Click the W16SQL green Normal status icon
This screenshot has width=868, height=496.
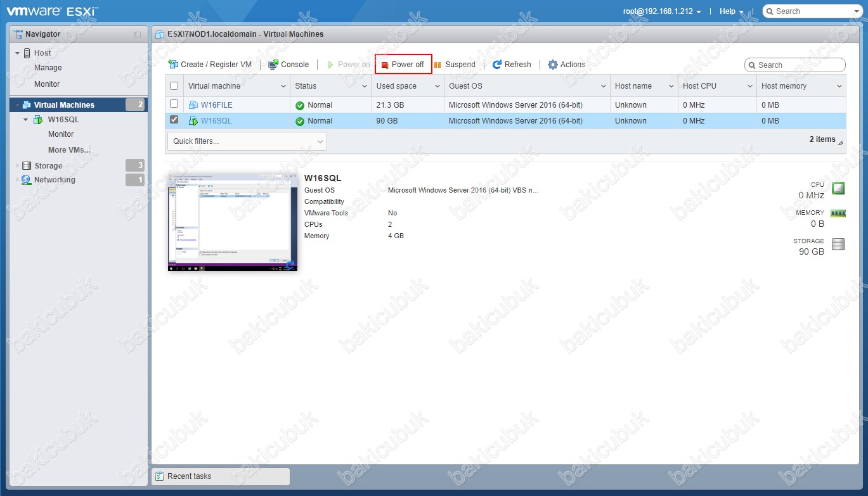(x=300, y=121)
